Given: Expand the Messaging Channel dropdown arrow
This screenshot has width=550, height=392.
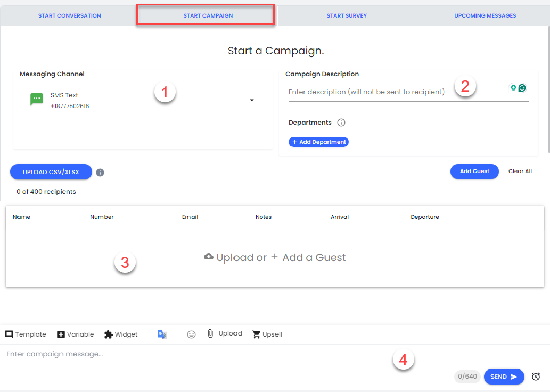Looking at the screenshot, I should tap(252, 100).
